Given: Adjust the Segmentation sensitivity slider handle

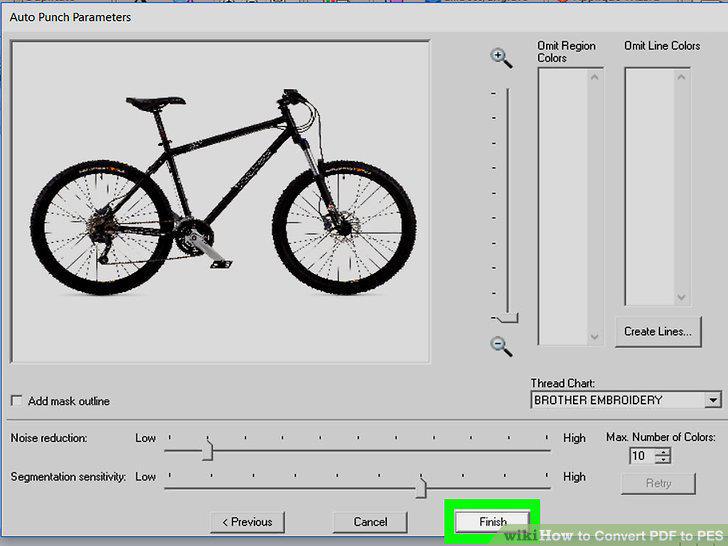Looking at the screenshot, I should point(421,488).
